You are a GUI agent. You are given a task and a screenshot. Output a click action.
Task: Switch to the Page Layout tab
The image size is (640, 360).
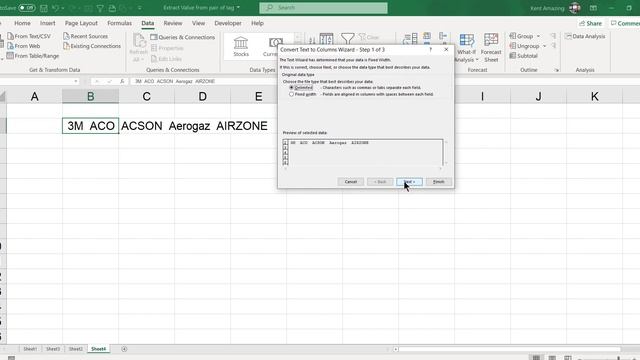(81, 23)
